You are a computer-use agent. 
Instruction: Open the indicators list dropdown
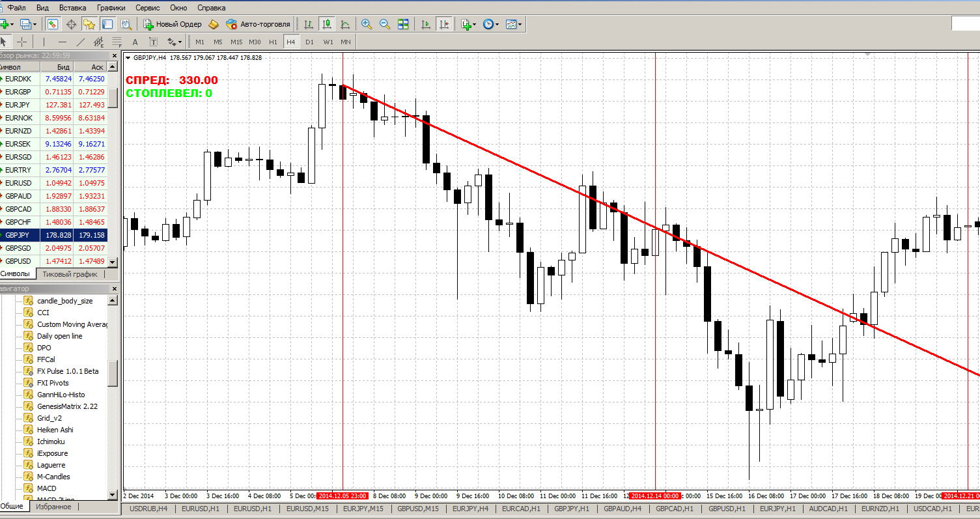(x=468, y=24)
